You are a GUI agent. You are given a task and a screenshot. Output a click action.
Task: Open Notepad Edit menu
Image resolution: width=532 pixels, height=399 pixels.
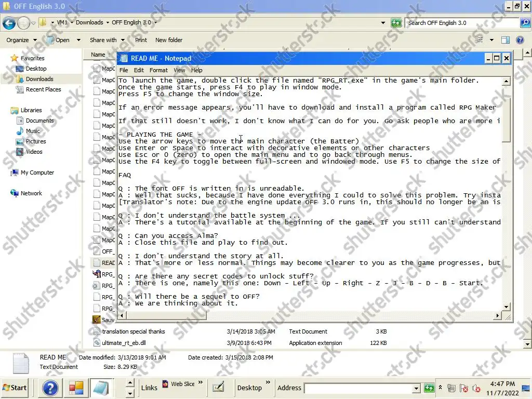(x=139, y=70)
